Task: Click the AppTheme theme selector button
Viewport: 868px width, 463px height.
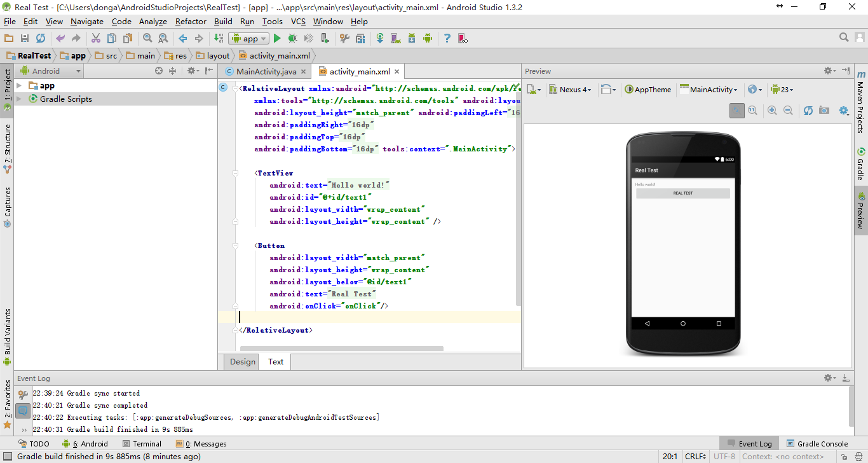Action: (x=648, y=90)
